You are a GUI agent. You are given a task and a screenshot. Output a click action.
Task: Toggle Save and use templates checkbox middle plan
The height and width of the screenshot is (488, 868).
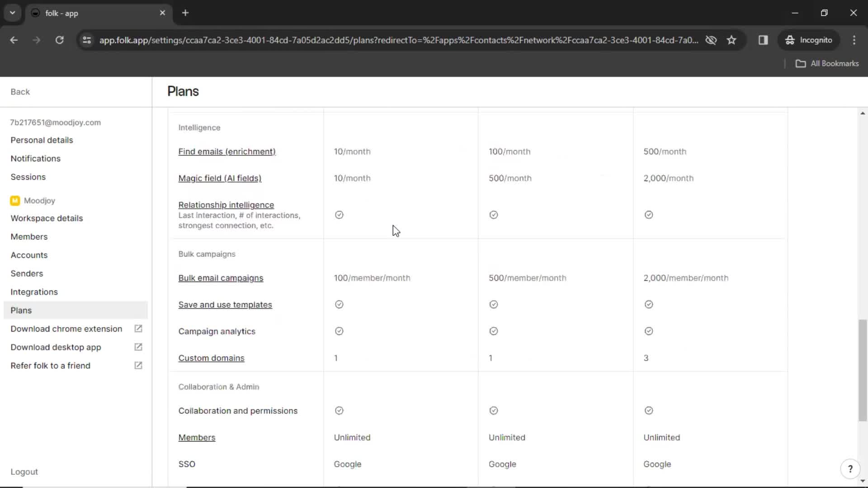[x=494, y=305]
